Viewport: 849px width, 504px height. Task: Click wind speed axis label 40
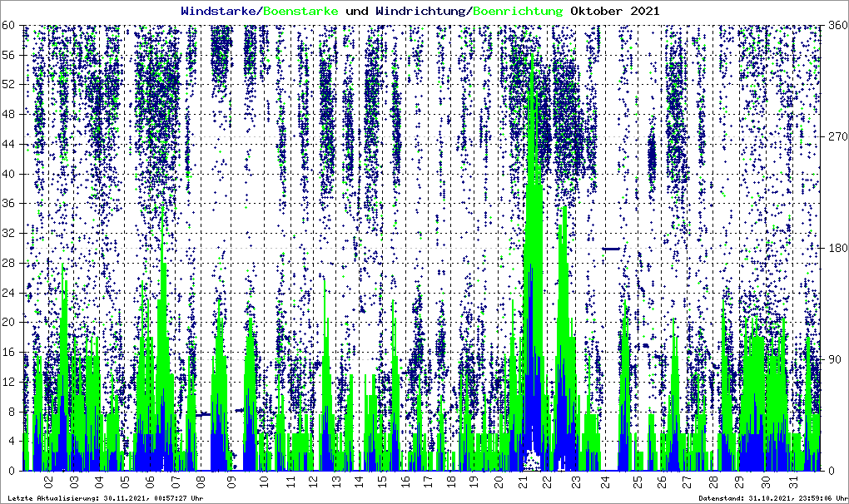pos(8,174)
